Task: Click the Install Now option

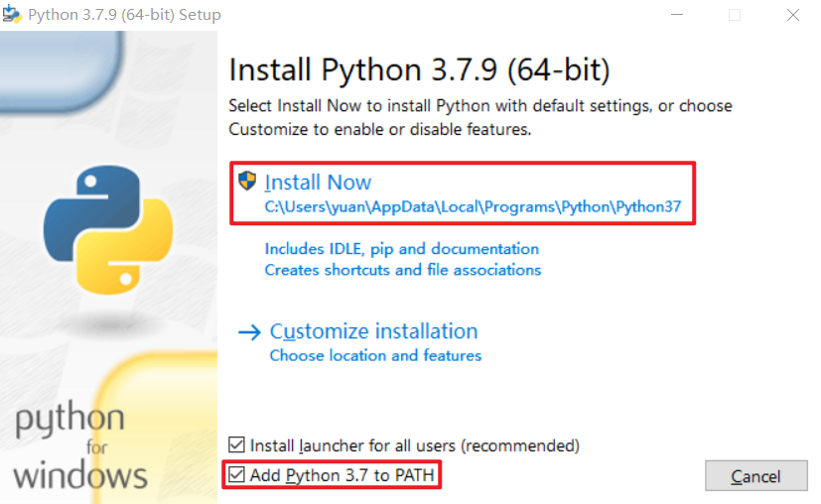Action: coord(318,183)
